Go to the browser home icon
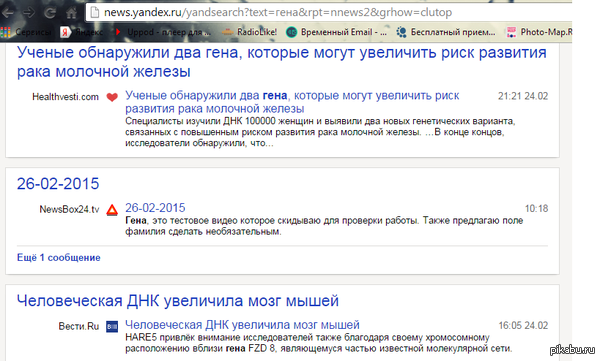This screenshot has width=600, height=361. pyautogui.click(x=71, y=13)
